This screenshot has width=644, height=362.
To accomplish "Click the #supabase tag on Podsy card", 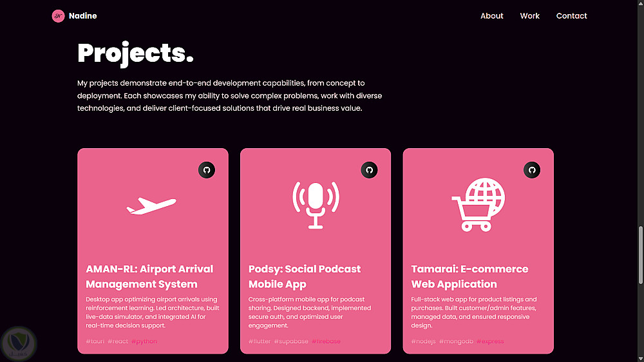I will click(x=291, y=341).
